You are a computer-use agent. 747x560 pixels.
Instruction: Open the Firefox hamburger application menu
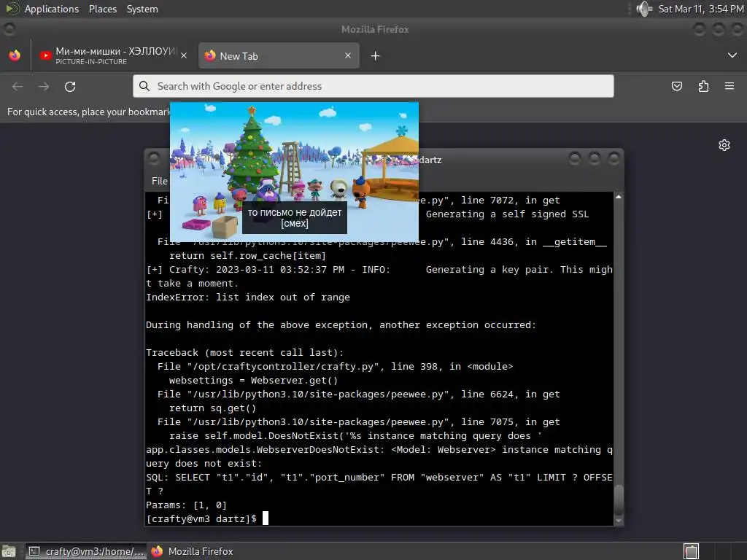(729, 86)
